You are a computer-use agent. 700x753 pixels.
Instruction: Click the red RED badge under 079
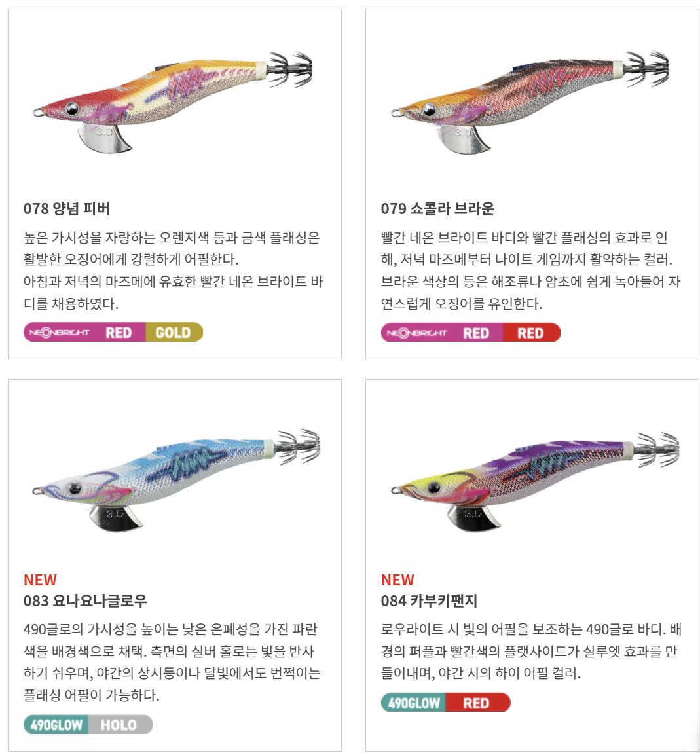click(532, 333)
